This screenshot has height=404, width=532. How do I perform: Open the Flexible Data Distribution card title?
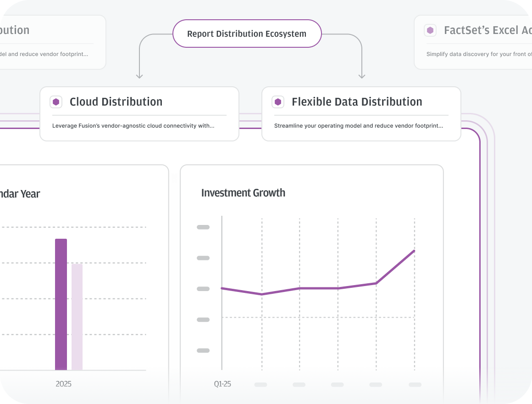point(357,102)
